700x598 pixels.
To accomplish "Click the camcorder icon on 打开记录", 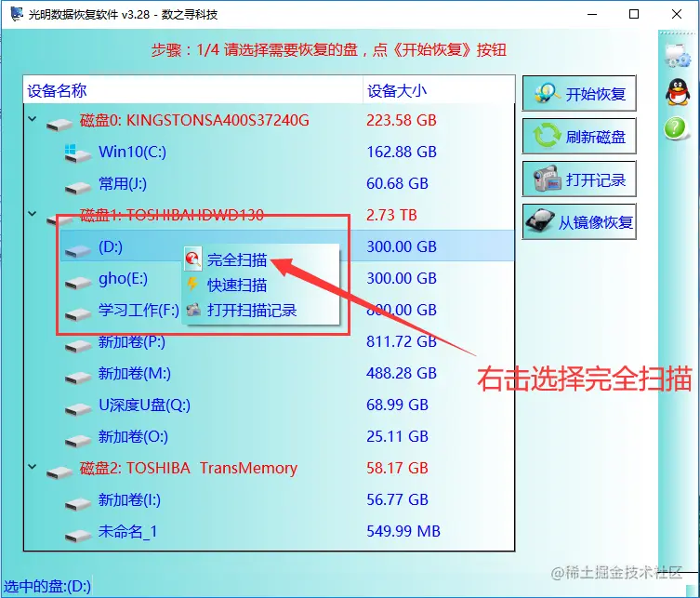I will click(548, 179).
